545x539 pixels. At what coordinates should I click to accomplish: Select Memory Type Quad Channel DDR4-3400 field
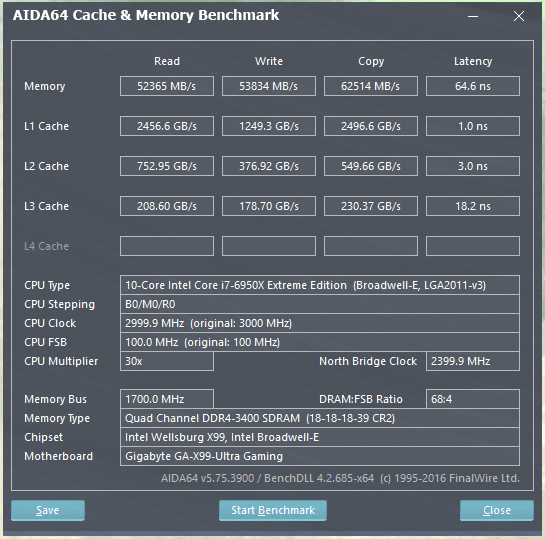[320, 418]
